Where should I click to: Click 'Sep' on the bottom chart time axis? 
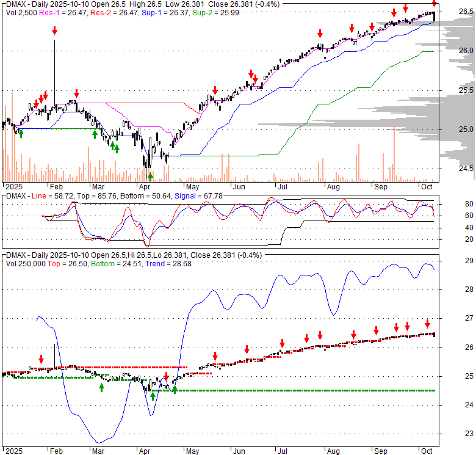pos(380,451)
